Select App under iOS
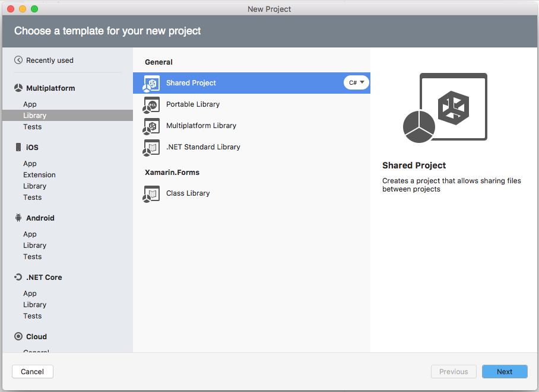Screen dimensions: 539x392 coord(30,164)
